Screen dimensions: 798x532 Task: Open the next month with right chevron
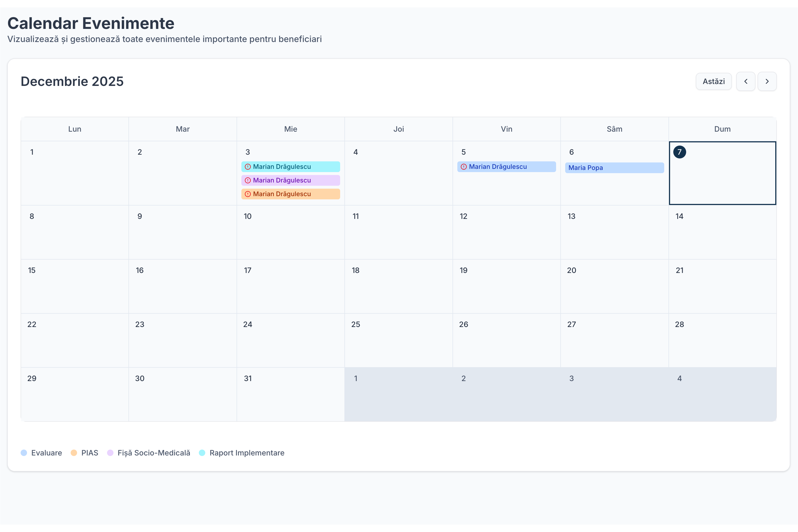[767, 81]
